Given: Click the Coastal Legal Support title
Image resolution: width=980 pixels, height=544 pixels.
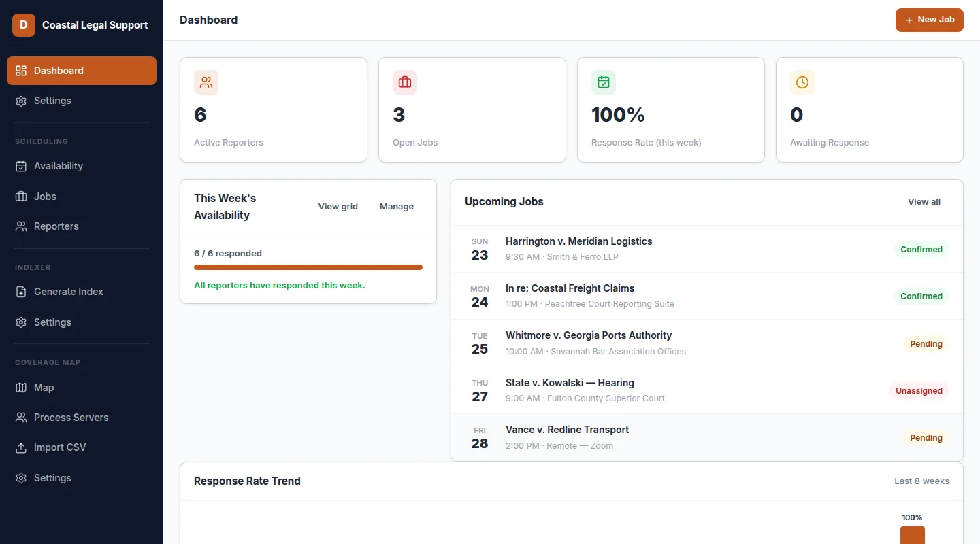Looking at the screenshot, I should point(95,25).
